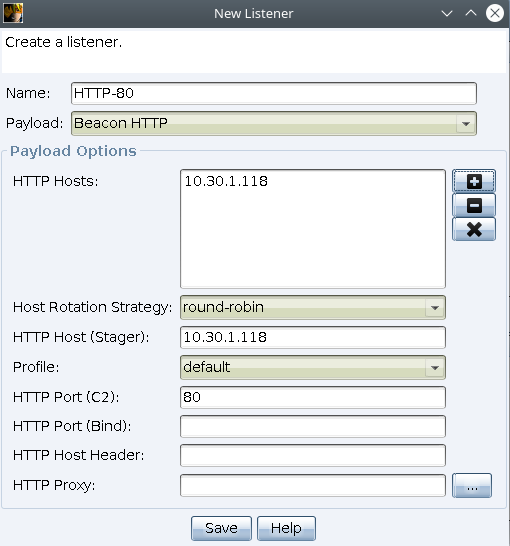Close the New Listener dialog

pos(495,14)
